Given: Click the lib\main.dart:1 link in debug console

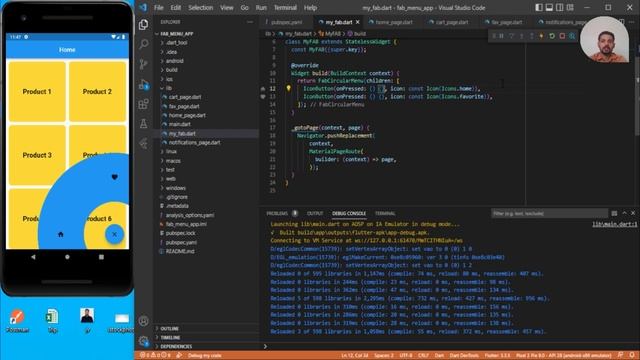Looking at the screenshot, I should coord(614,224).
